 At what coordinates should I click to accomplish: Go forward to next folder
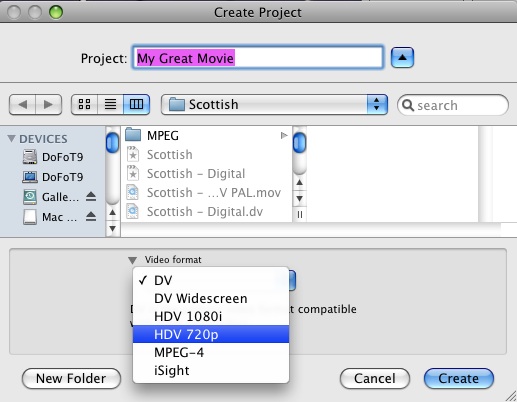(x=48, y=104)
